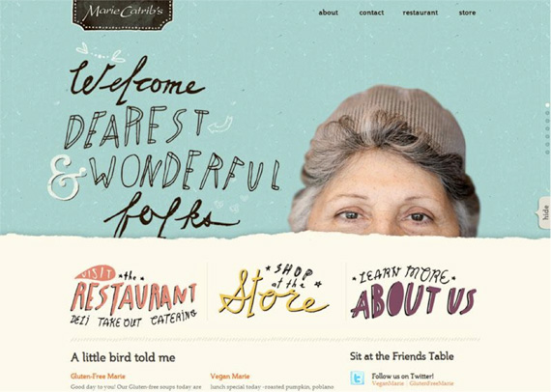
Task: Open the restaurant navigation link
Action: click(420, 13)
